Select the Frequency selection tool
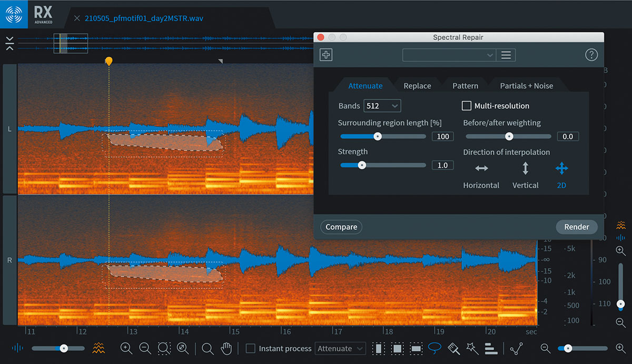 416,348
